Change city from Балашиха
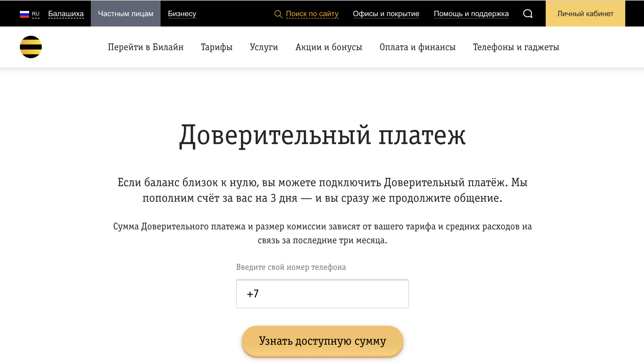Image resolution: width=644 pixels, height=364 pixels. (66, 14)
